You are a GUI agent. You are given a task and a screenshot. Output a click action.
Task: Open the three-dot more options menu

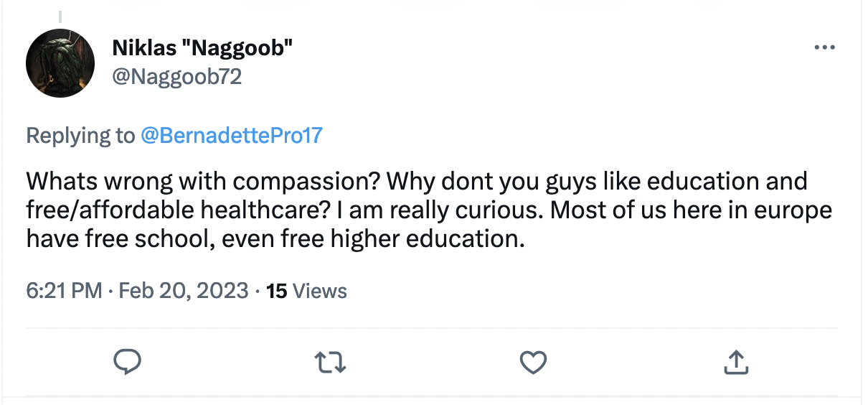click(824, 47)
